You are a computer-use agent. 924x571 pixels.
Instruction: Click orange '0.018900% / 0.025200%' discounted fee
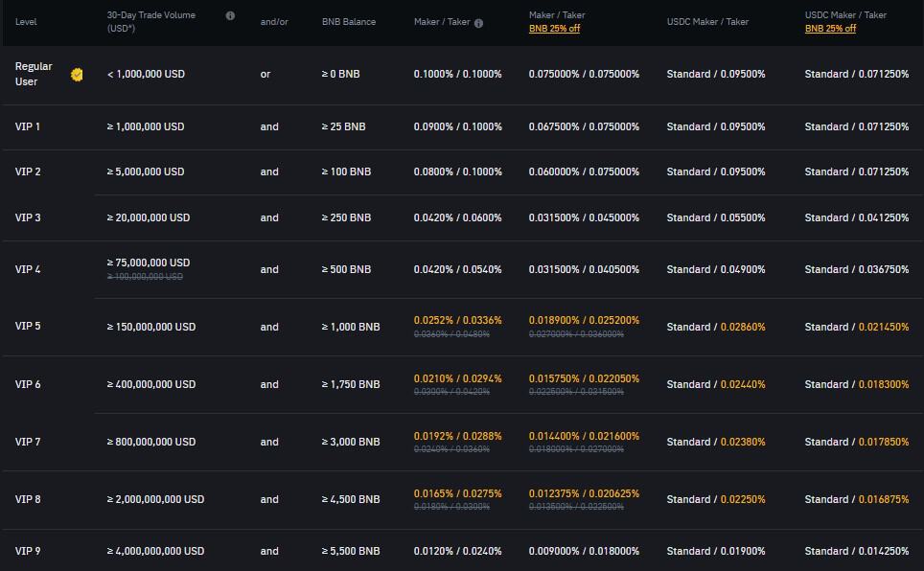click(584, 320)
